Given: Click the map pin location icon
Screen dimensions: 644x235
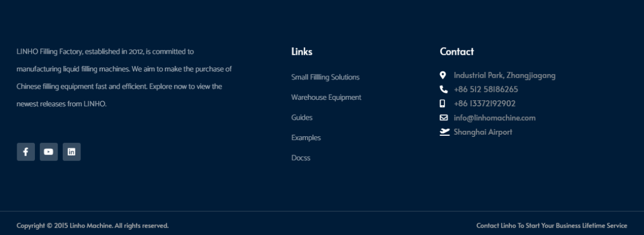Looking at the screenshot, I should tap(443, 75).
